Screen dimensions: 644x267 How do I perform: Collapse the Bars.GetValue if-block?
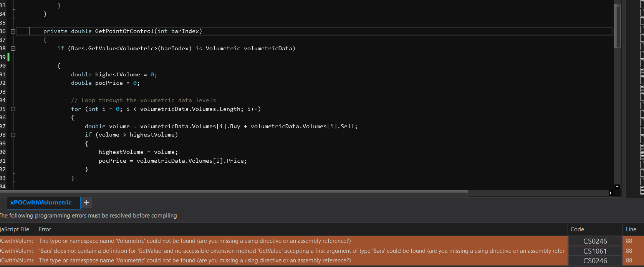(13, 49)
